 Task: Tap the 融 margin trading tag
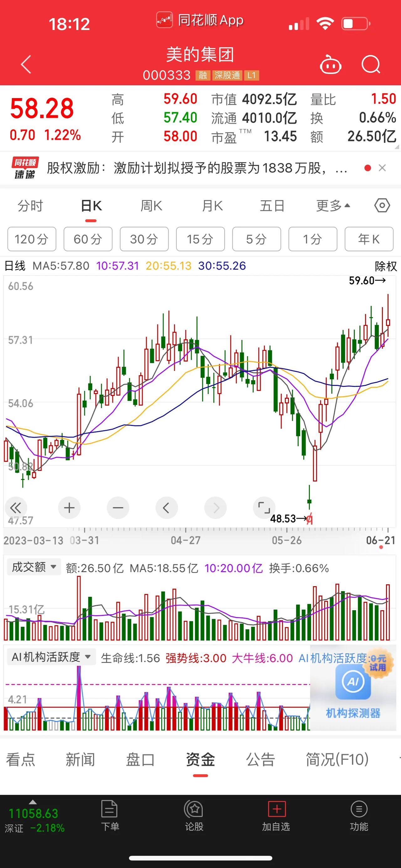click(x=203, y=75)
